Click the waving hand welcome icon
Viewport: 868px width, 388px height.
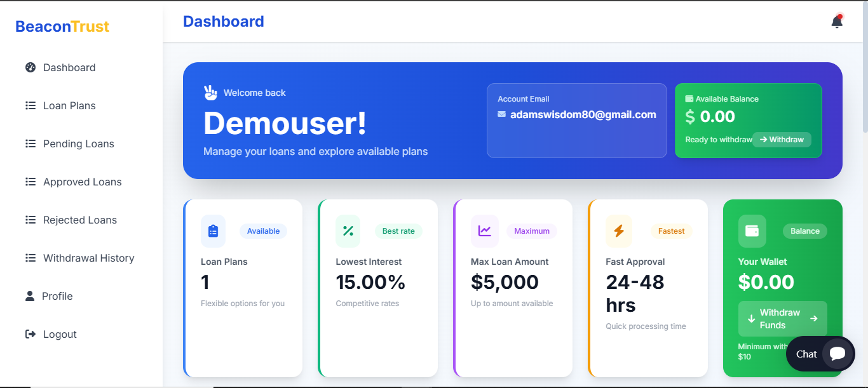click(x=210, y=93)
